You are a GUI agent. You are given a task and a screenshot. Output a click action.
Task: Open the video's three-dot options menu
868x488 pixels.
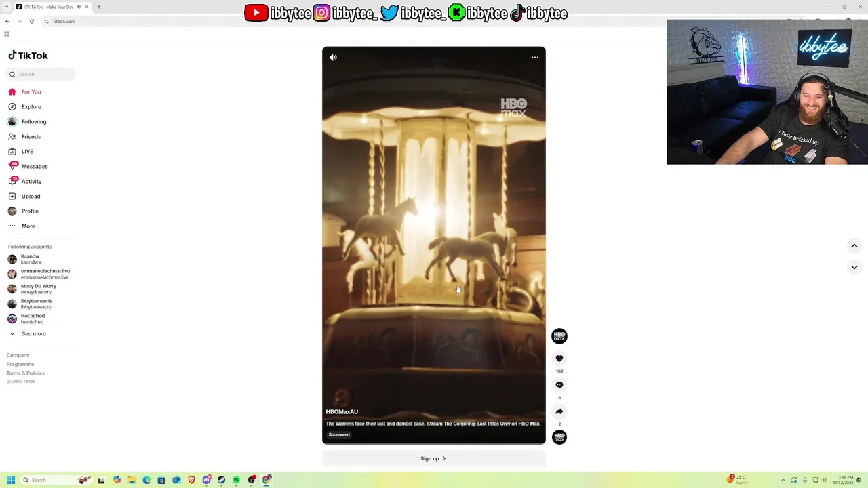pos(535,58)
